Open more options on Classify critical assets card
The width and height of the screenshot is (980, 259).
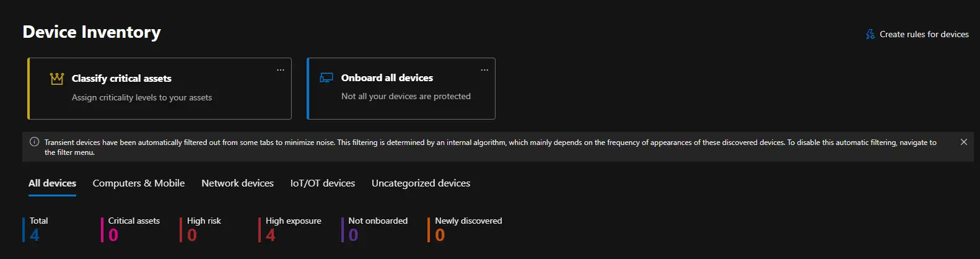click(x=281, y=70)
